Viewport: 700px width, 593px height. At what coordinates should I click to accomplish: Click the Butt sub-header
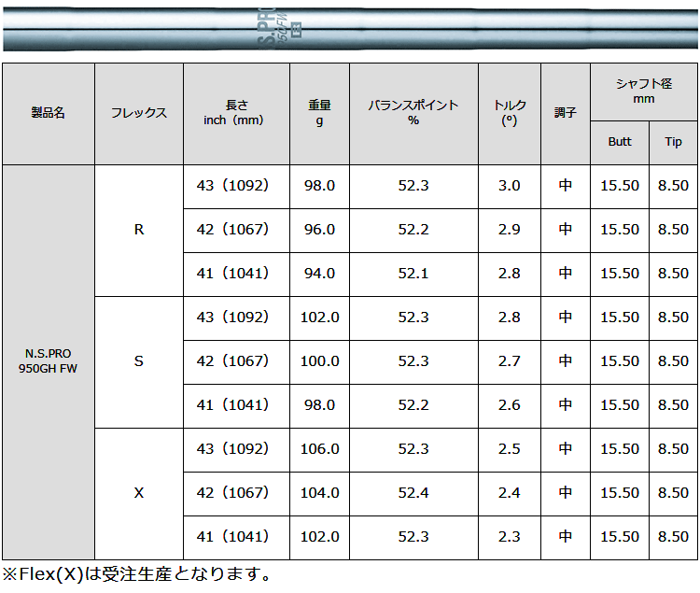620,143
